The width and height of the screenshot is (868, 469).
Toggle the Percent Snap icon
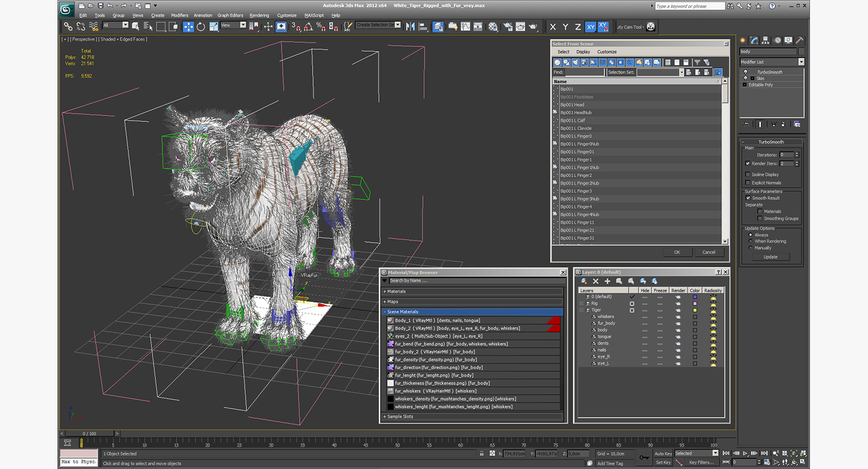tap(321, 26)
